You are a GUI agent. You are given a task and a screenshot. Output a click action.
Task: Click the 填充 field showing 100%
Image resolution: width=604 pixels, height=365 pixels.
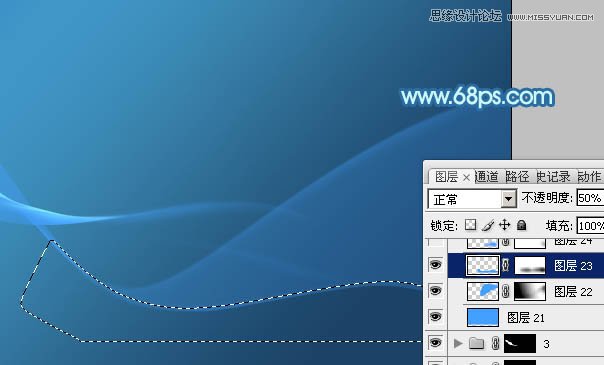click(x=590, y=225)
